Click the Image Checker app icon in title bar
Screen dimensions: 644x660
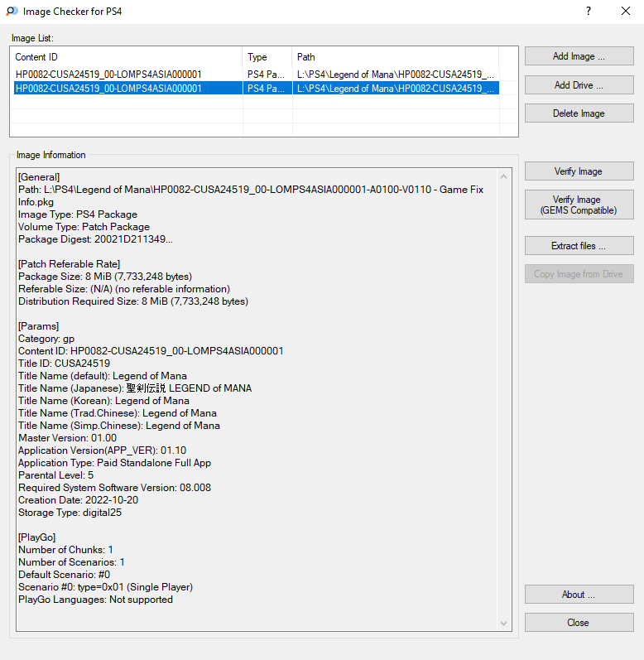tap(12, 11)
